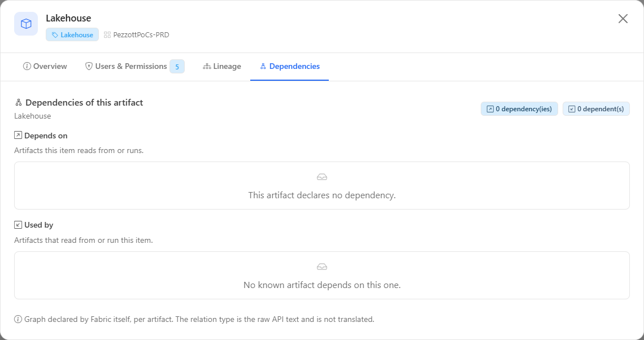Select the Dependencies tab
The height and width of the screenshot is (340, 644).
290,66
